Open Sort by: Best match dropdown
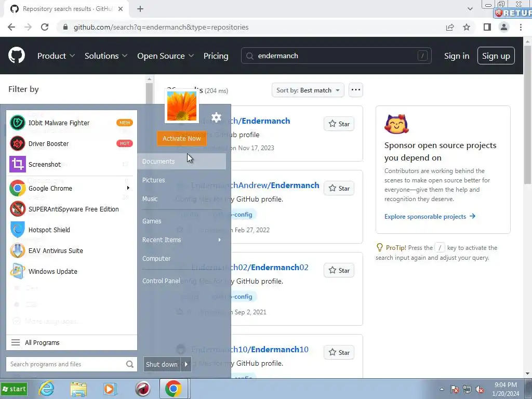This screenshot has width=532, height=399. 308,90
